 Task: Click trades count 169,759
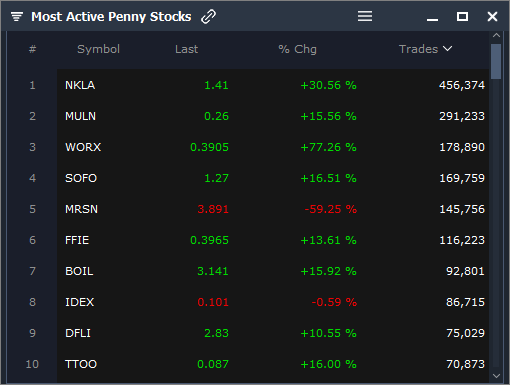pos(462,178)
